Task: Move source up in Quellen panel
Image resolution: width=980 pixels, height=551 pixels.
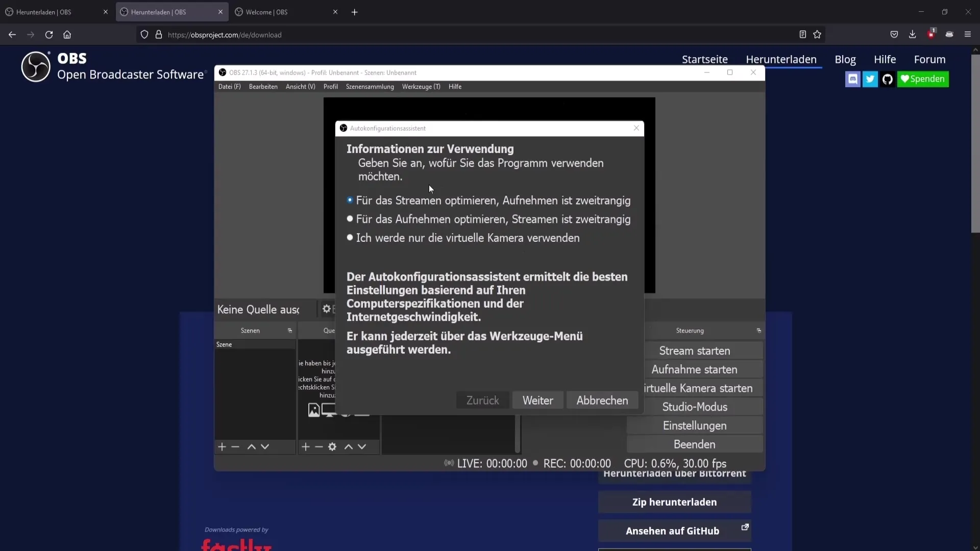Action: 348,447
